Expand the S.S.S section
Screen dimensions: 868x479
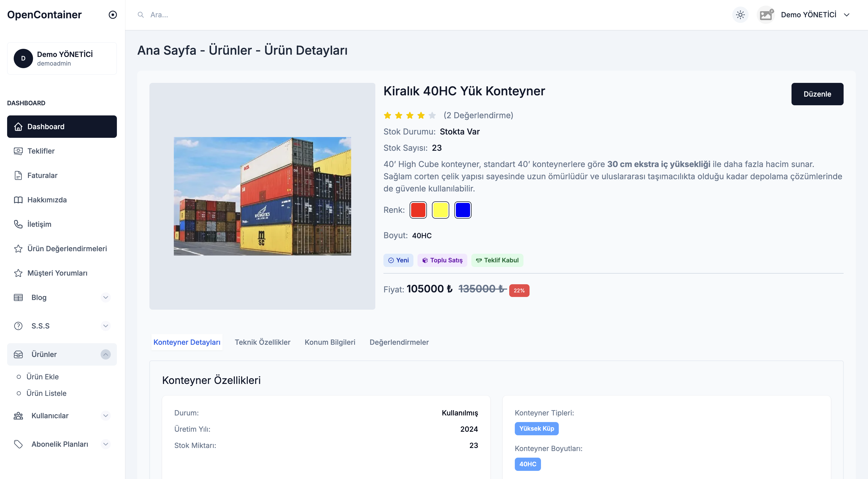tap(105, 326)
